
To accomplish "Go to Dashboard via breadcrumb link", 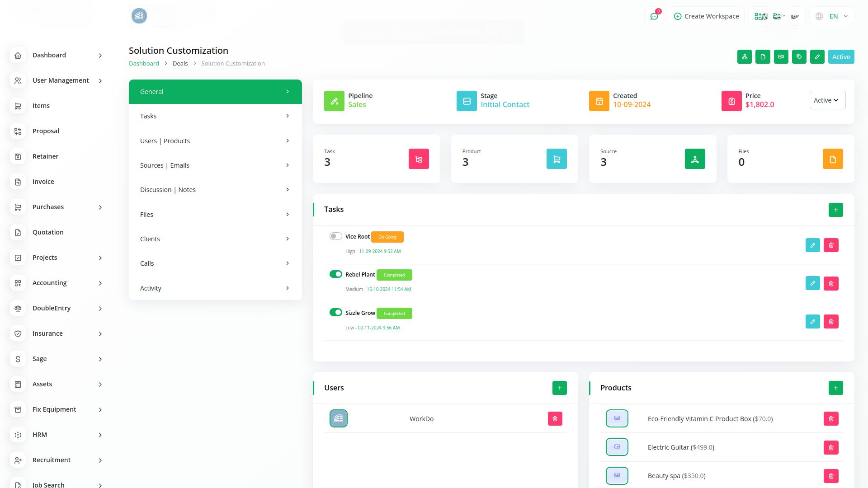I will [144, 64].
